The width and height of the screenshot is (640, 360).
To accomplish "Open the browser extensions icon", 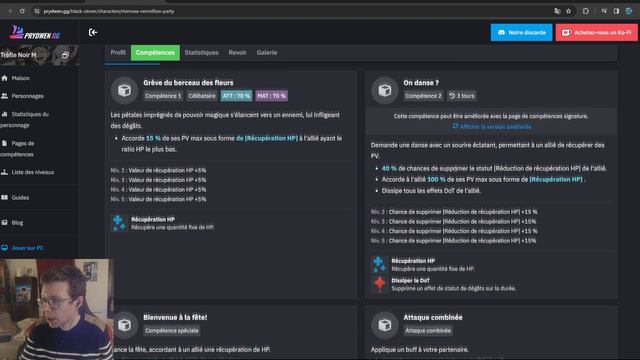I will tap(586, 11).
